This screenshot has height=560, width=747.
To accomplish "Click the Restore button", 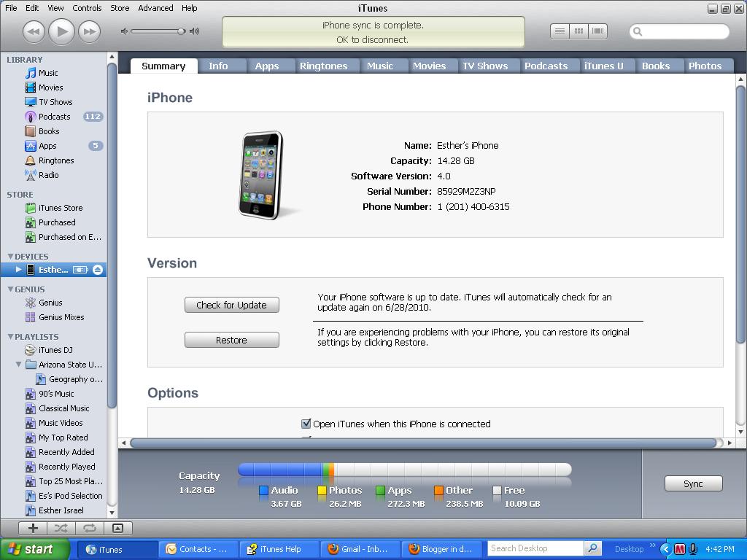I will coord(231,341).
